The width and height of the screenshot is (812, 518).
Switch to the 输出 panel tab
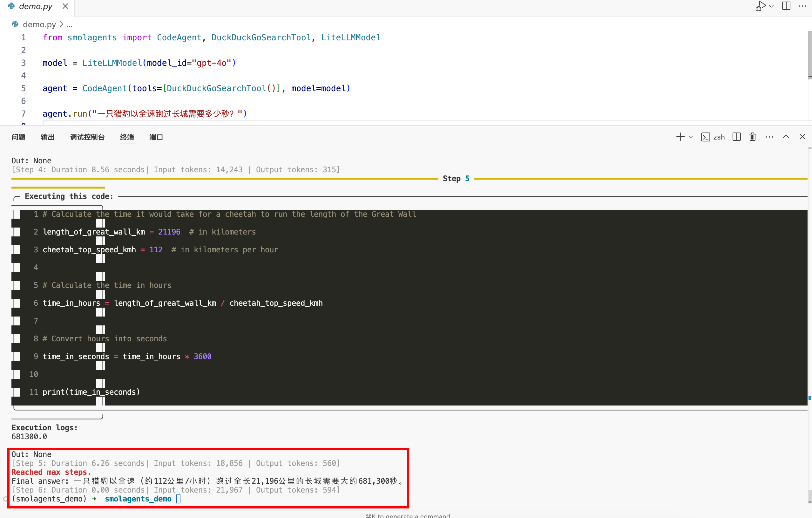(x=47, y=137)
